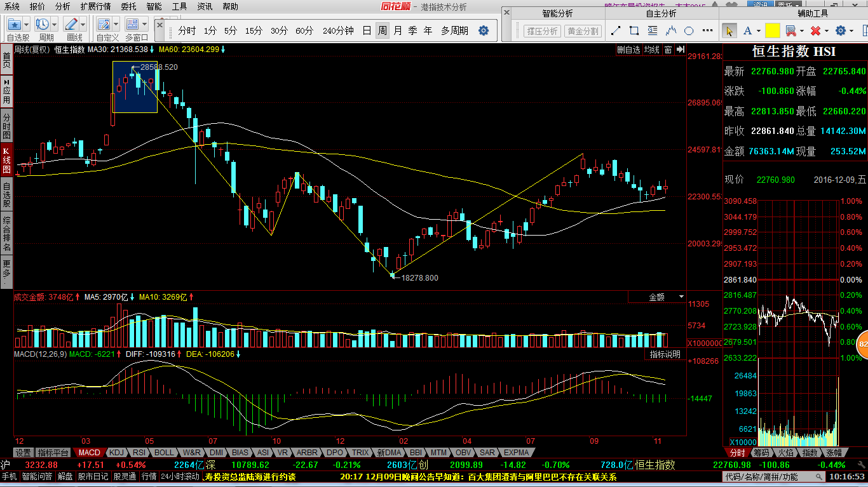This screenshot has width=868, height=487.
Task: Expand the 画线 dropdown arrow
Action: [83, 24]
